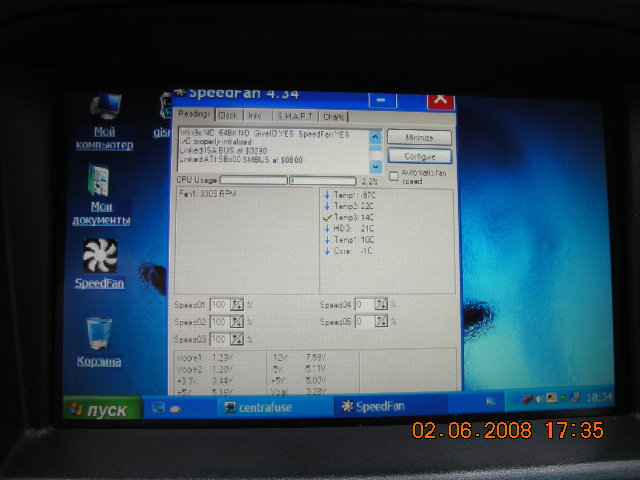Click the Speed05 spinner arrows
The width and height of the screenshot is (640, 480).
point(381,321)
